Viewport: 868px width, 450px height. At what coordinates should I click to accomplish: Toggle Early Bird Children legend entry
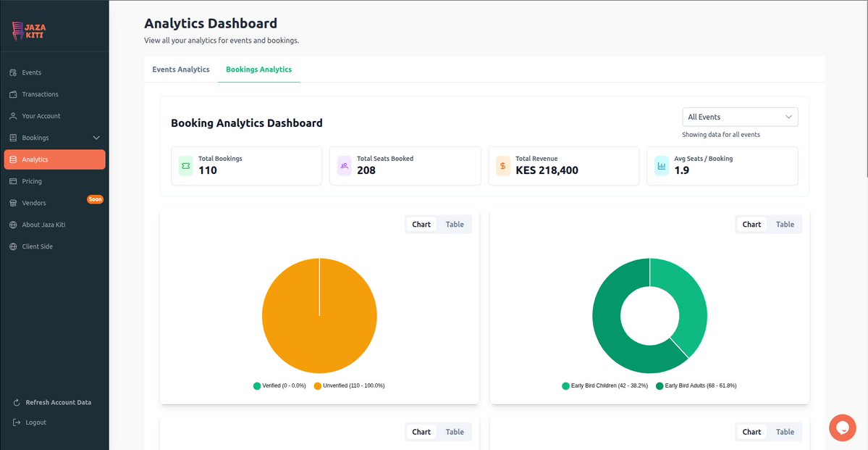604,386
